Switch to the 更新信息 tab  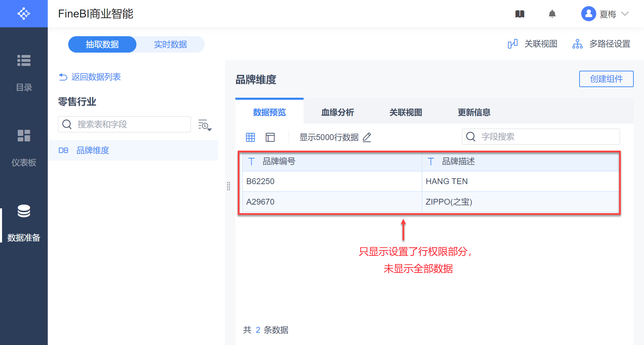coord(474,112)
